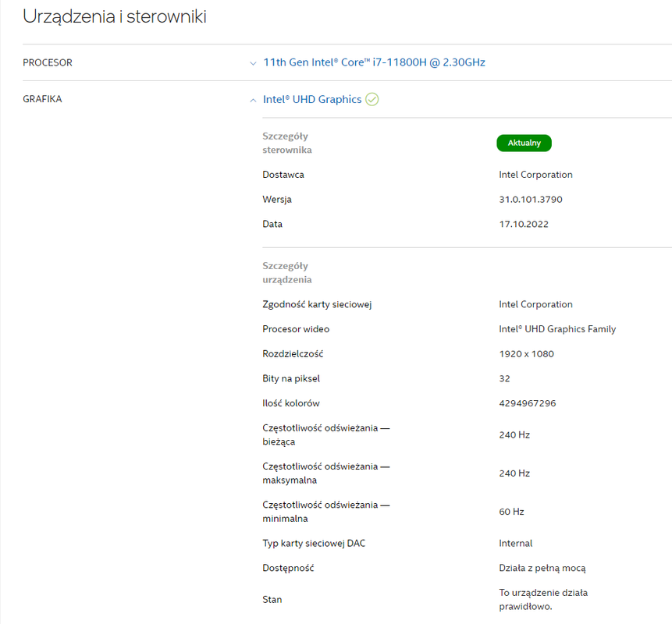Select the Urządzenia i sterowniki heading
672x624 pixels.
[115, 16]
